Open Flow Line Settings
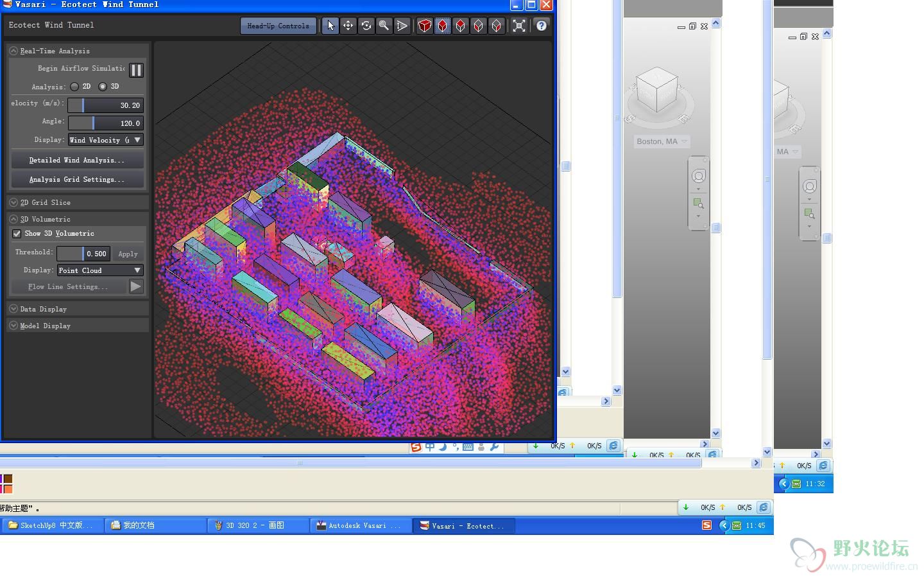The width and height of the screenshot is (924, 578). (69, 286)
